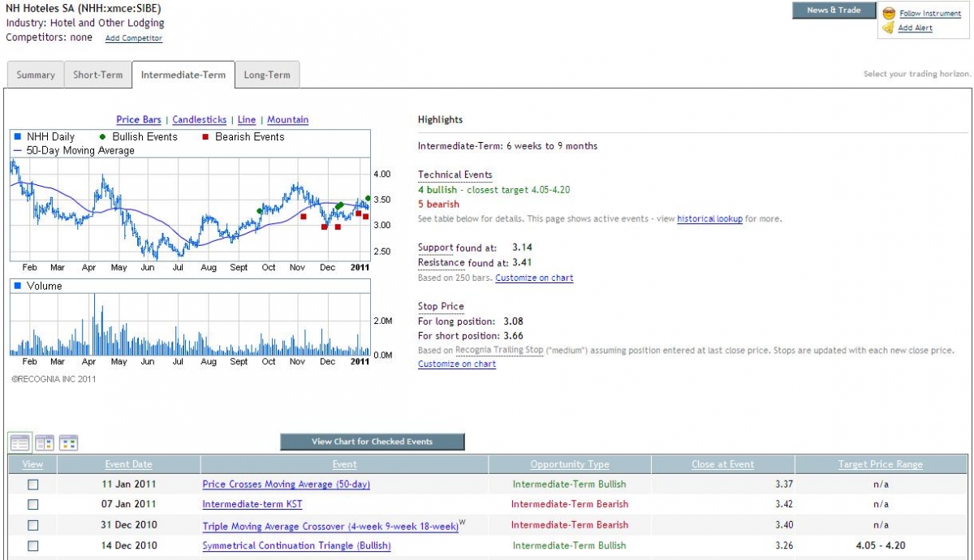Check the Intermediate-term KST event checkbox
The width and height of the screenshot is (974, 560).
click(31, 504)
